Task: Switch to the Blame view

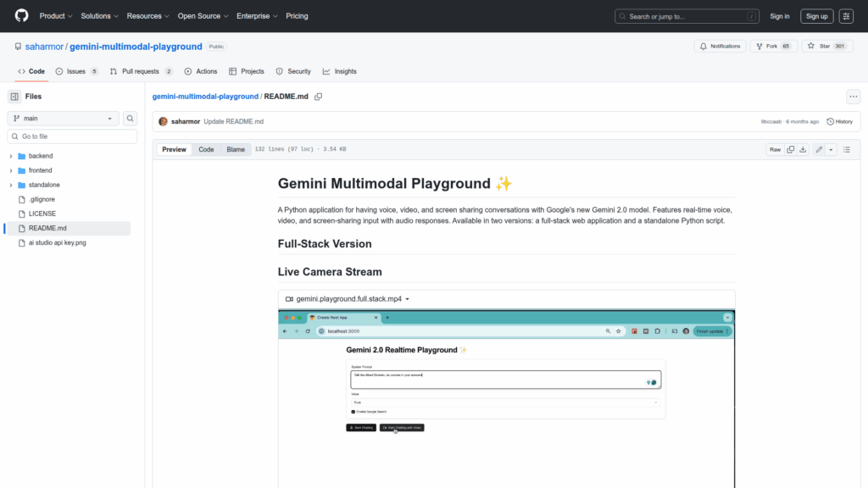Action: coord(236,150)
